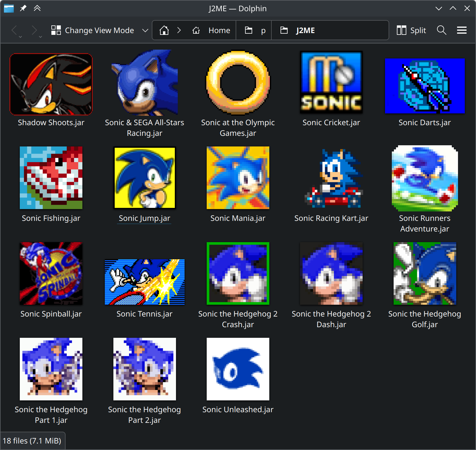
Task: Expand the Change View Mode dropdown arrow
Action: click(145, 30)
